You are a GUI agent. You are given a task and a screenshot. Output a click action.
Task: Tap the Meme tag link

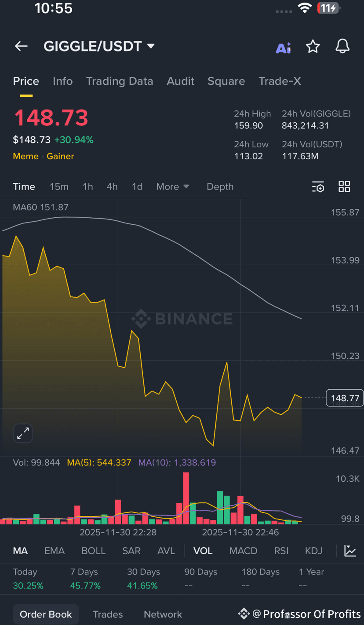point(25,156)
